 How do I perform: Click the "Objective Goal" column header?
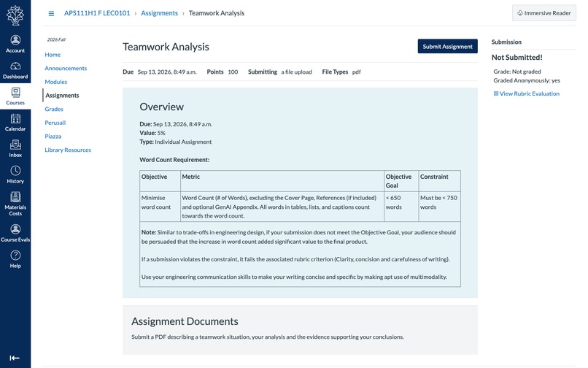[x=401, y=181]
